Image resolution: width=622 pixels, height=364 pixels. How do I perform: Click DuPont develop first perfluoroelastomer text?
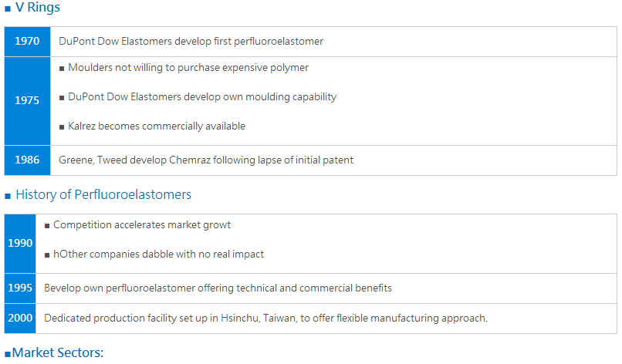(191, 41)
